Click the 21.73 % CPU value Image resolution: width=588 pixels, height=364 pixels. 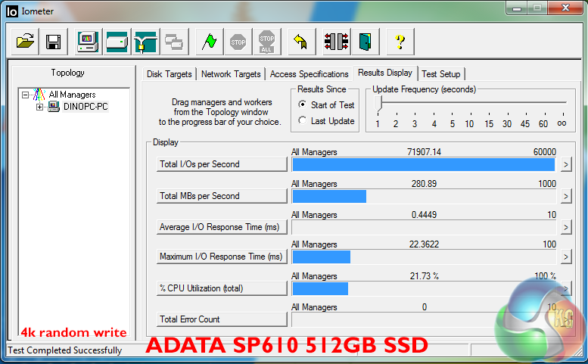[x=424, y=276]
